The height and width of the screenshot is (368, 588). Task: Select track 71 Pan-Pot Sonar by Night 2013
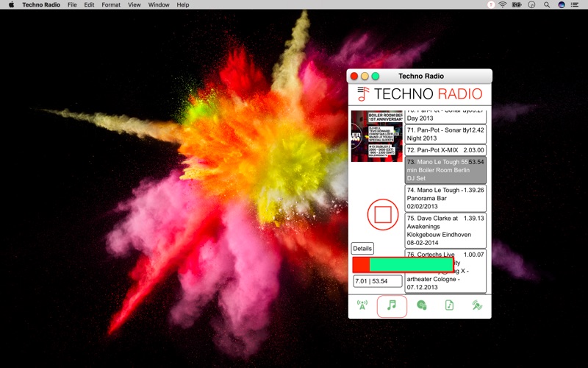click(x=445, y=134)
